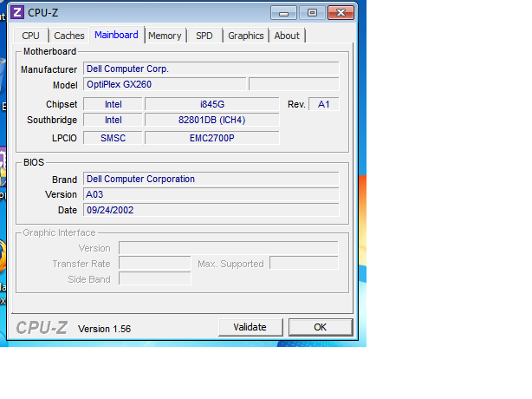
Task: Go to the Memory tab
Action: pyautogui.click(x=165, y=36)
